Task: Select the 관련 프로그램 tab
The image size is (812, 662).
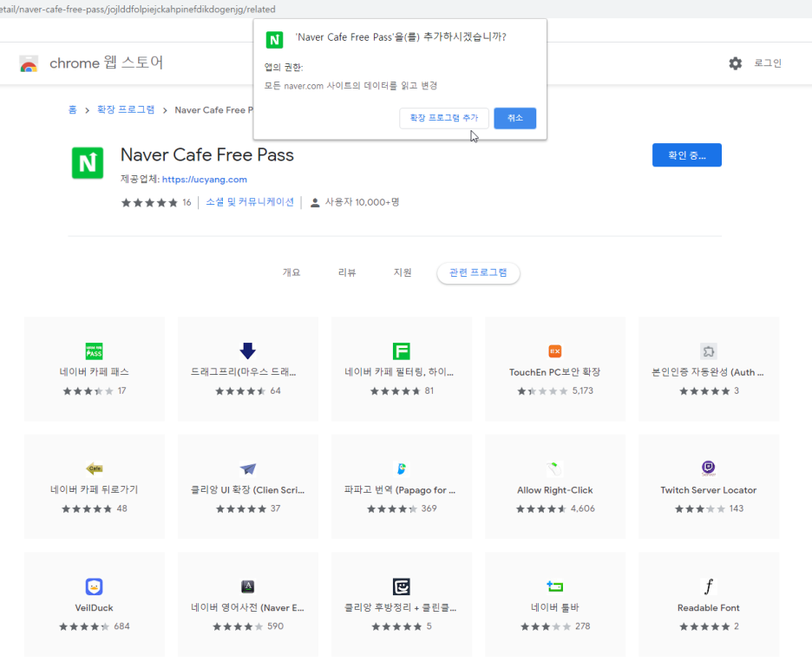Action: pyautogui.click(x=478, y=272)
